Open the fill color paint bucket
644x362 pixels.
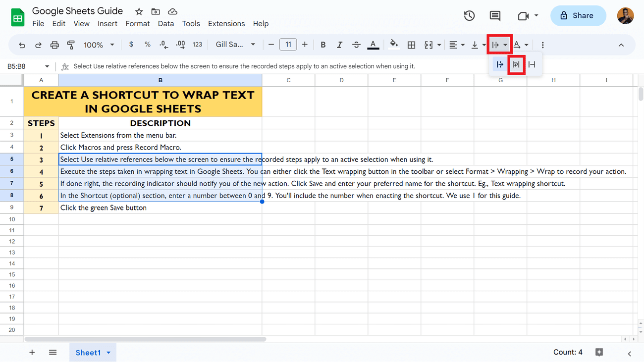394,45
